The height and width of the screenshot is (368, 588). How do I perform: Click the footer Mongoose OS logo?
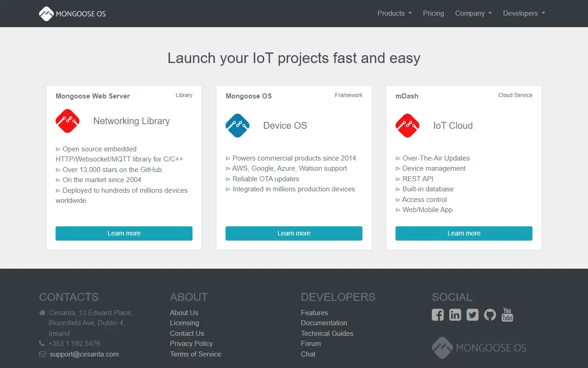[x=479, y=348]
